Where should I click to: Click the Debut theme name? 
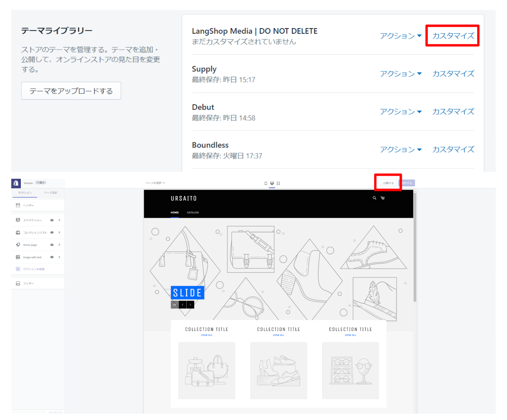pyautogui.click(x=203, y=107)
